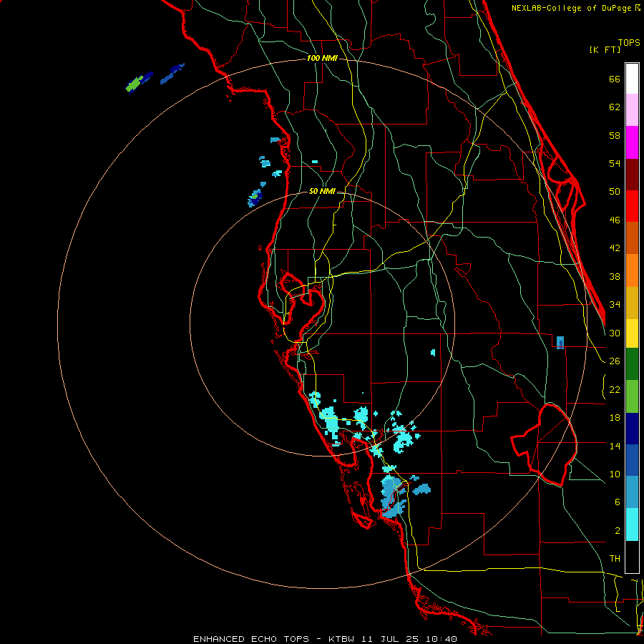Click the "66" legend value

[x=615, y=79]
